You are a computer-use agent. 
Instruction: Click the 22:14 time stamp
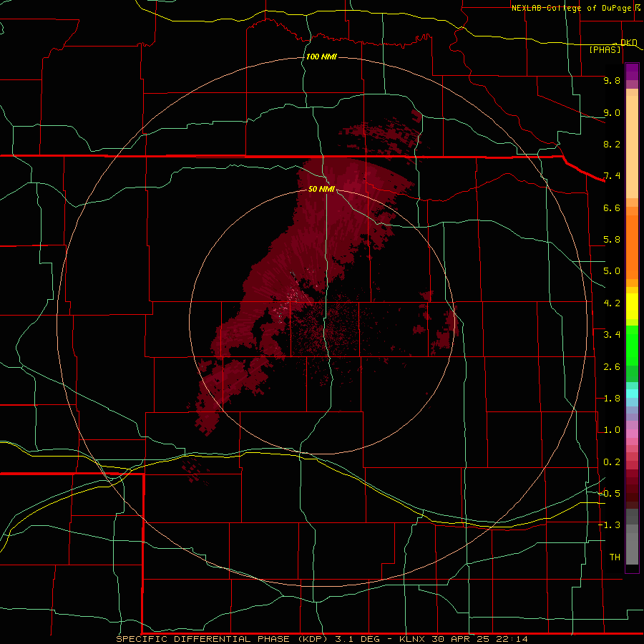pyautogui.click(x=512, y=639)
